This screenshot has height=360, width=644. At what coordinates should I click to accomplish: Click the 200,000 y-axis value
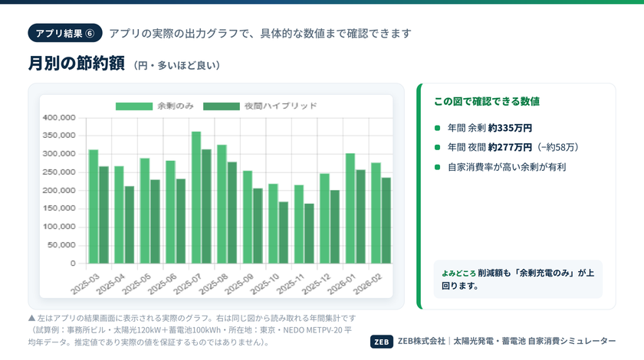click(x=59, y=191)
